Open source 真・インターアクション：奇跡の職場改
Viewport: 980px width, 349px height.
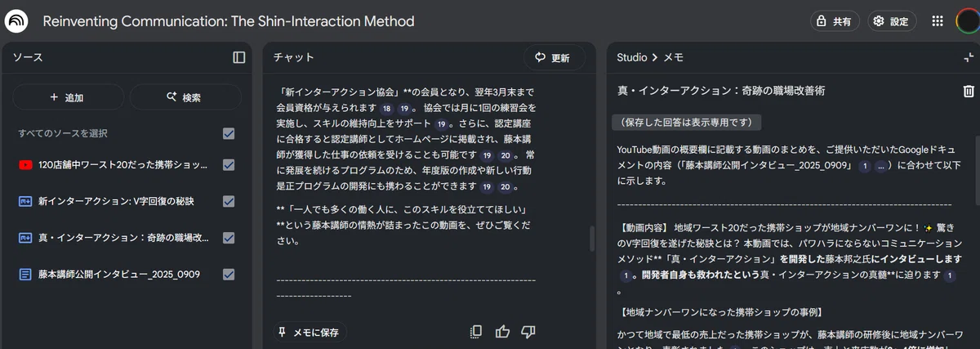122,238
